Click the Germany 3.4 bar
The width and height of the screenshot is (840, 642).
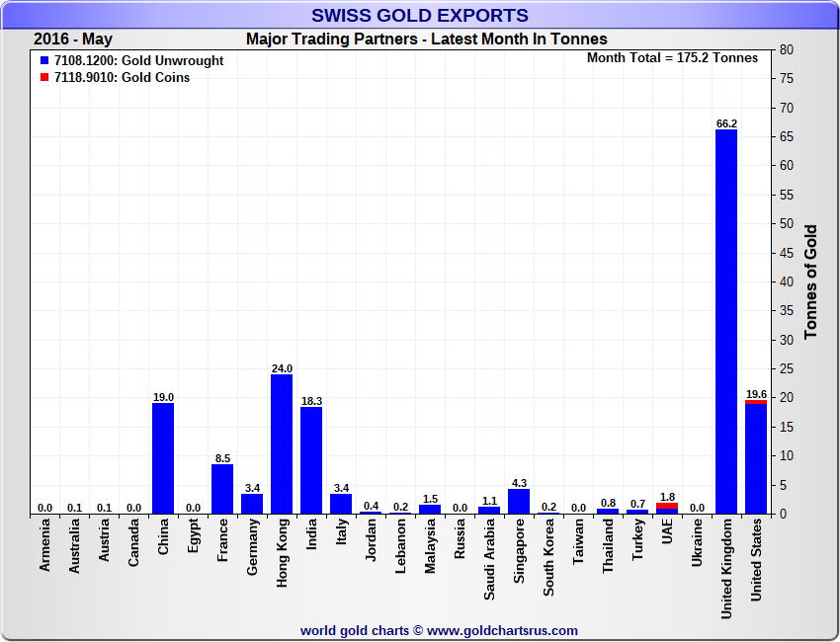click(x=252, y=504)
